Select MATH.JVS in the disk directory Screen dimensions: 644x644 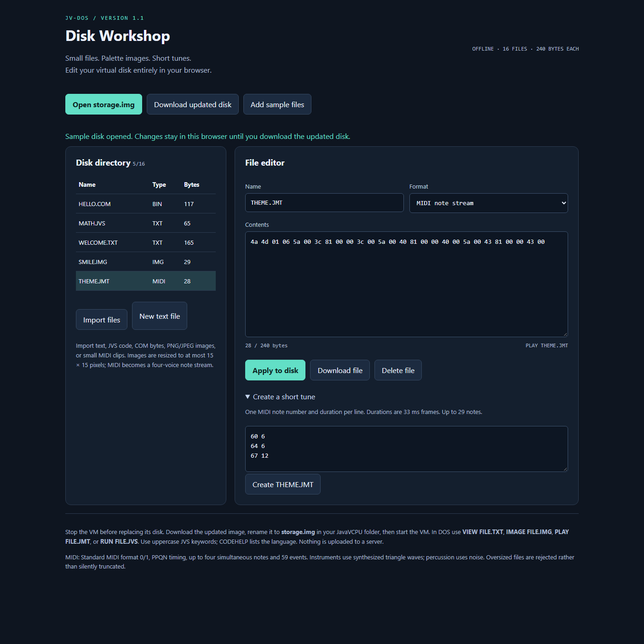pos(146,223)
